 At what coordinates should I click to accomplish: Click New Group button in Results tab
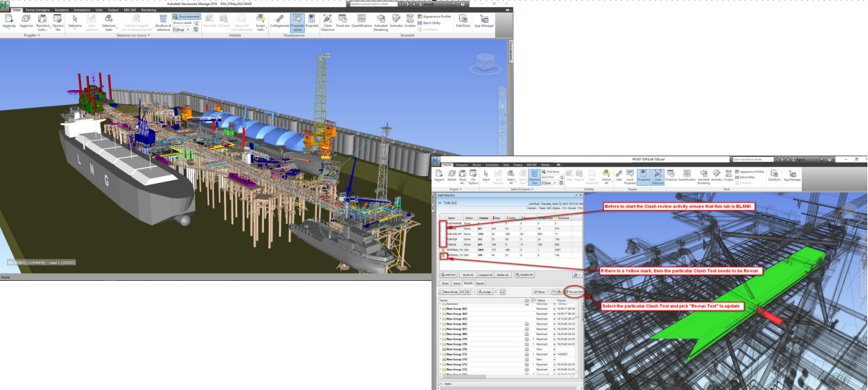(449, 291)
